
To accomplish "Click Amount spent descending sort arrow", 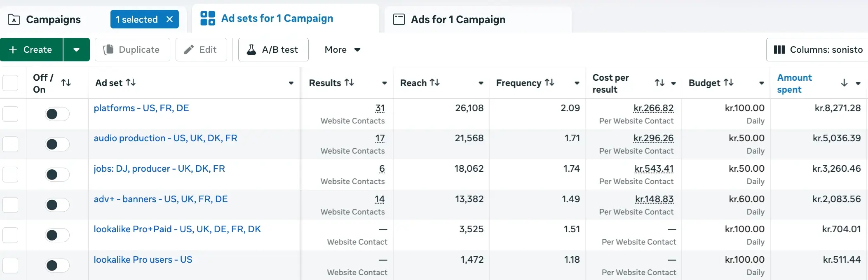I will (x=844, y=83).
